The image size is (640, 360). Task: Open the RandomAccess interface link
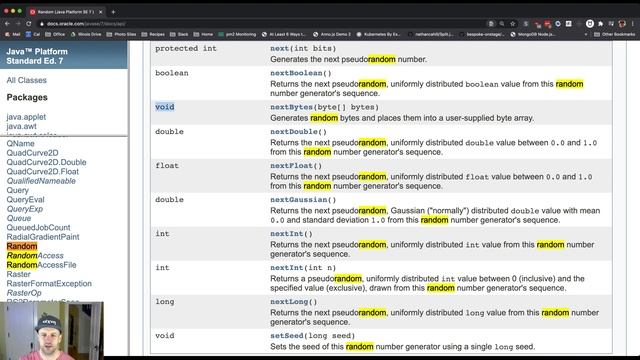(35, 256)
